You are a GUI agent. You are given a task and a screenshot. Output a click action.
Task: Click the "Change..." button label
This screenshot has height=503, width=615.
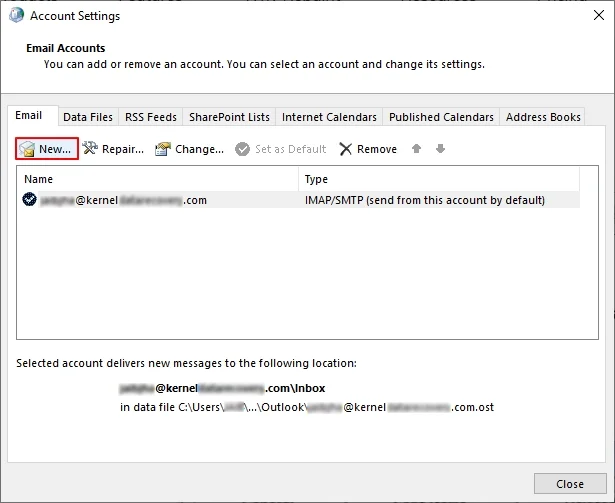pyautogui.click(x=199, y=149)
